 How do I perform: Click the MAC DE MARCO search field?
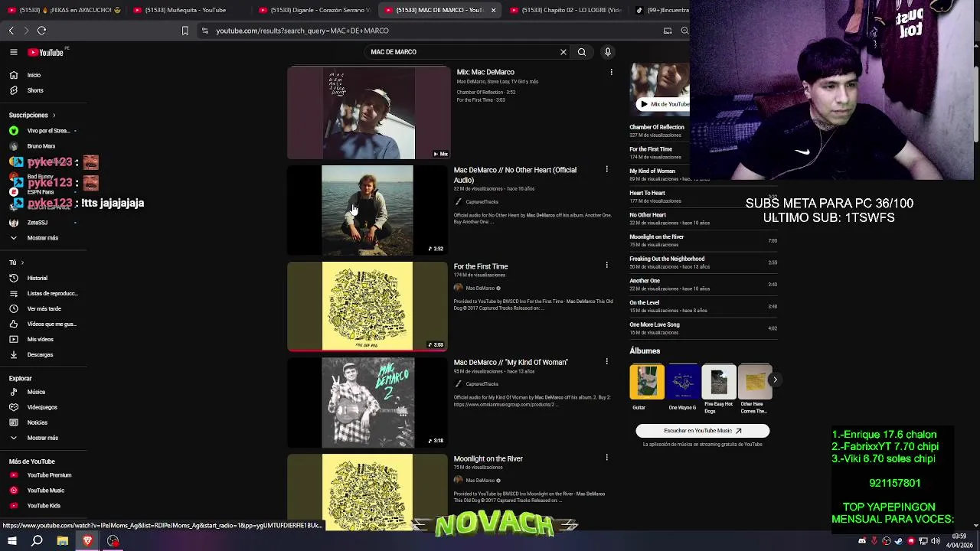coord(463,52)
